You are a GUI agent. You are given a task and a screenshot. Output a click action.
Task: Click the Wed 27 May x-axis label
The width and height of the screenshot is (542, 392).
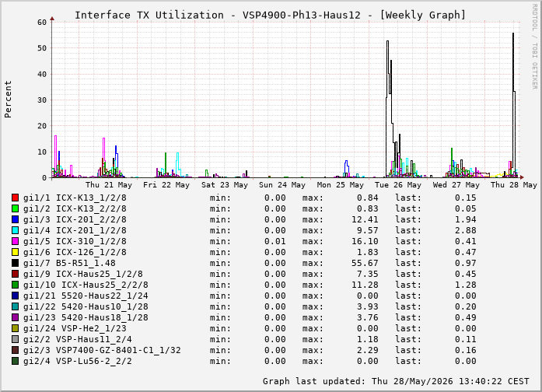tap(456, 185)
